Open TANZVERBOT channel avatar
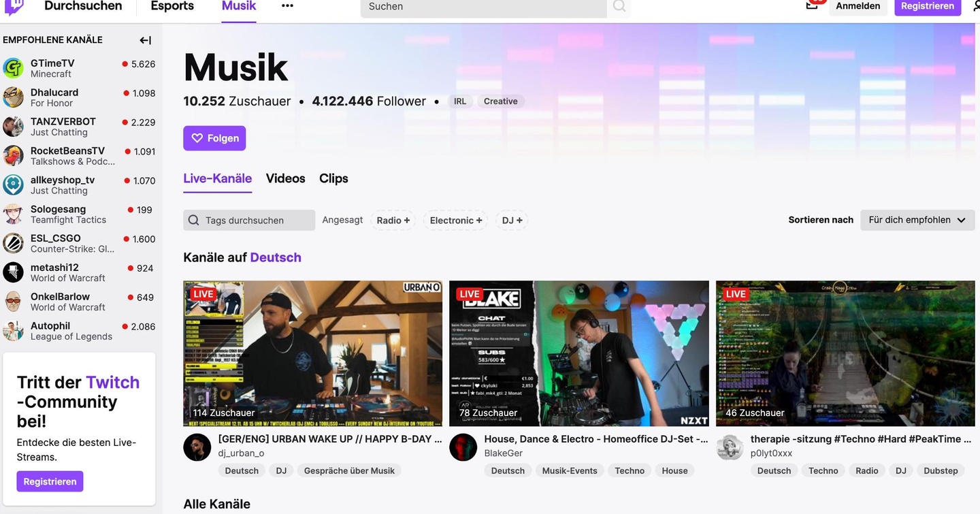The width and height of the screenshot is (980, 514). point(13,127)
